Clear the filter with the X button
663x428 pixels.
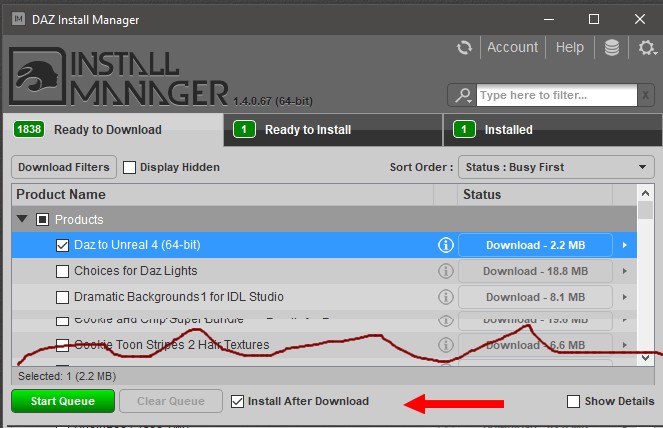[646, 95]
